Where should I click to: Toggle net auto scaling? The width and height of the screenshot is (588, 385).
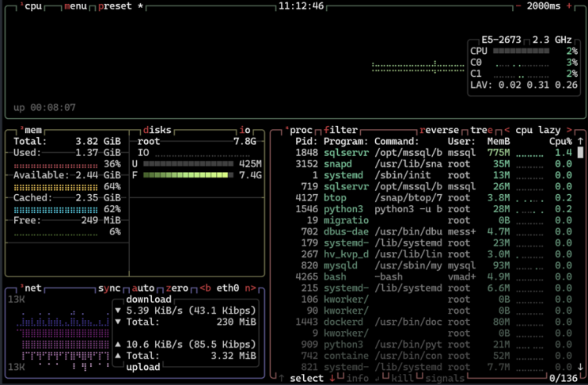[143, 288]
